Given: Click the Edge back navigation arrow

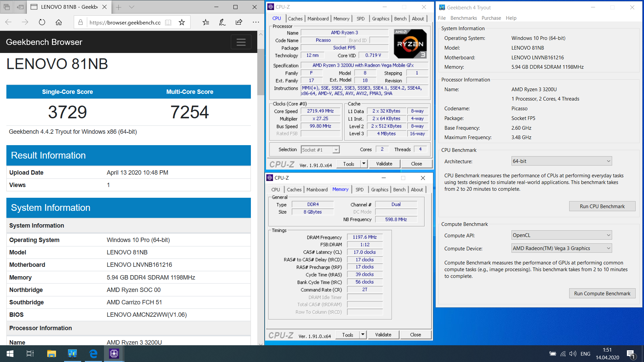Looking at the screenshot, I should click(x=9, y=22).
